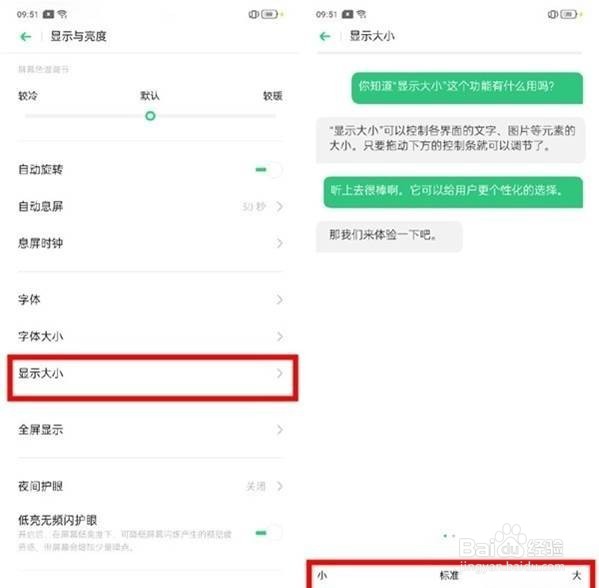
Task: Click the color temperature slider handle
Action: [150, 116]
